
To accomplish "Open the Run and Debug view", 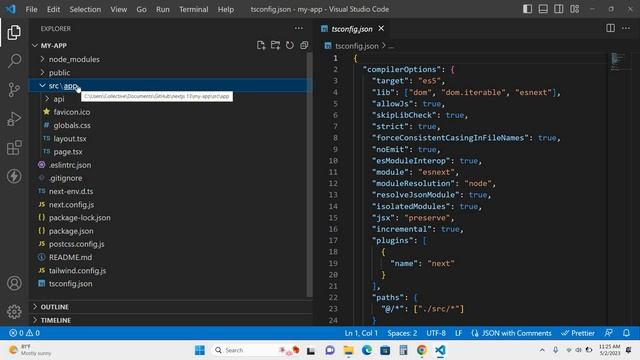I will pos(14,118).
